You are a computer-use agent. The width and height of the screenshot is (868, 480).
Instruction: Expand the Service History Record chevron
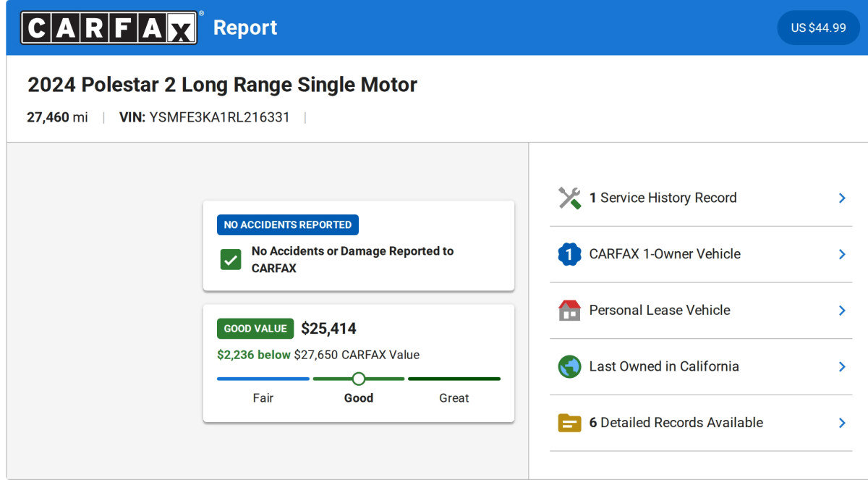[x=842, y=198]
